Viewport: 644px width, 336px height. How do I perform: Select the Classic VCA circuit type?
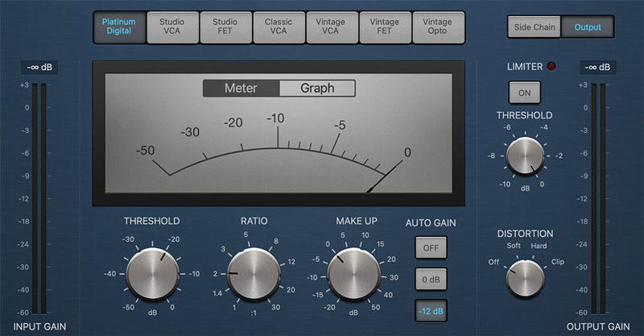point(278,27)
